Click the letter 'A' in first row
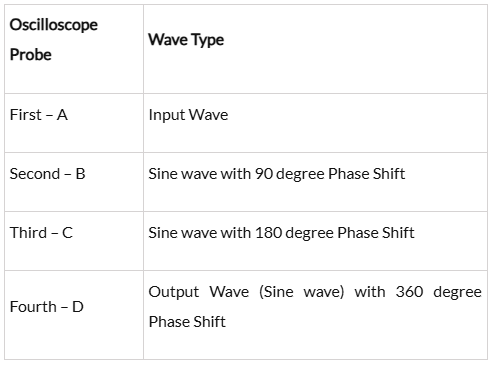The width and height of the screenshot is (491, 366). tap(62, 115)
